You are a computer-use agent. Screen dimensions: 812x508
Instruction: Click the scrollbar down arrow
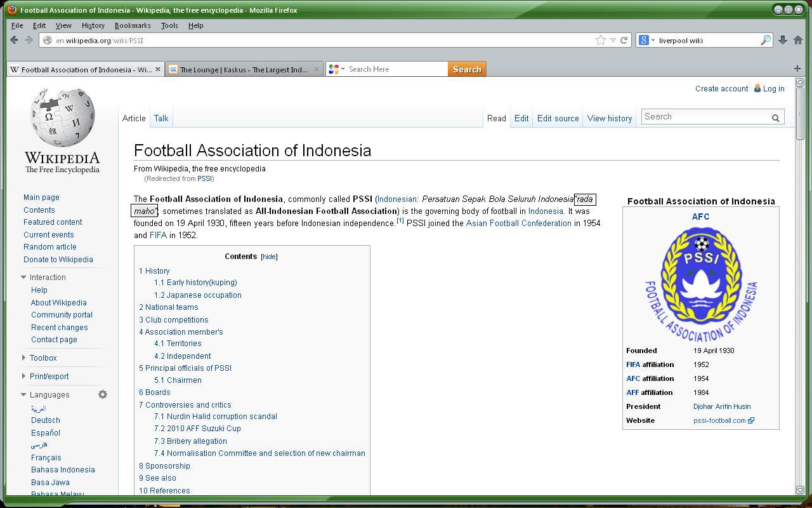pyautogui.click(x=799, y=490)
